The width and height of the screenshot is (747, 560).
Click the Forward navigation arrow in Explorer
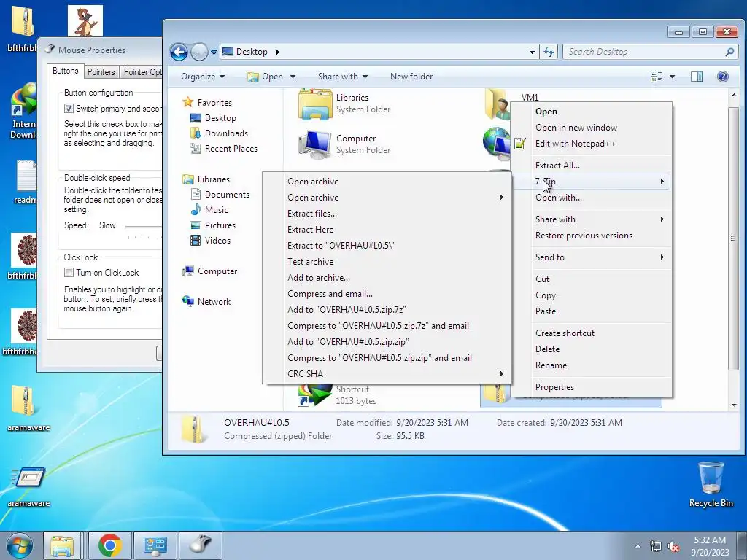tap(199, 52)
